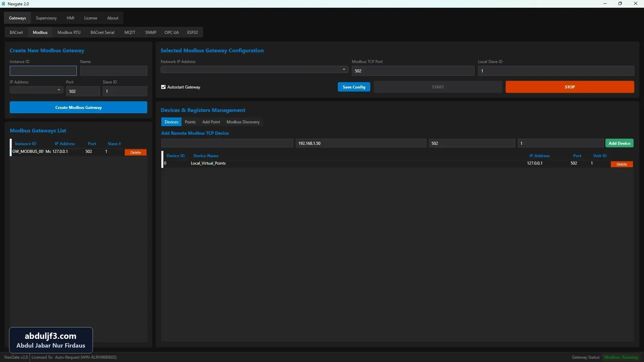
Task: Open the SNMP tab
Action: [151, 33]
